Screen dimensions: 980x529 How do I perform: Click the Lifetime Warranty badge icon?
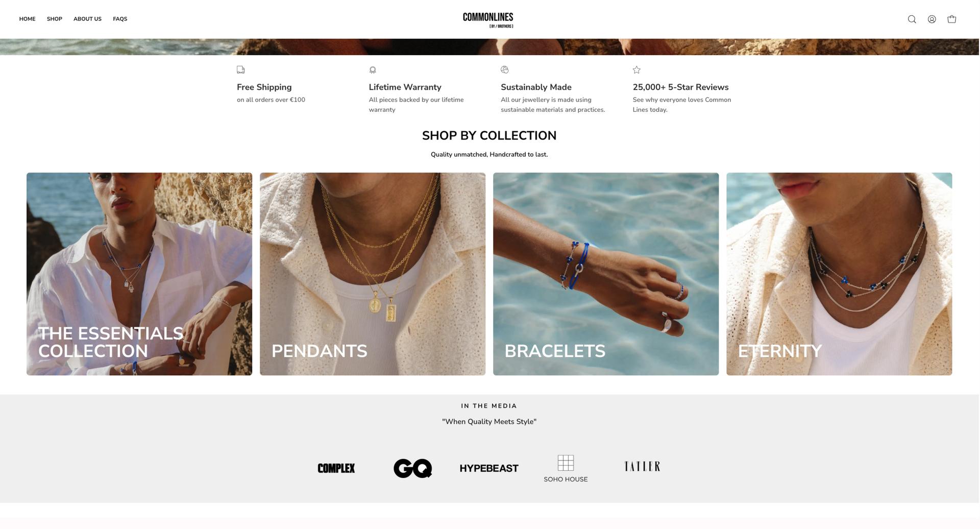373,69
